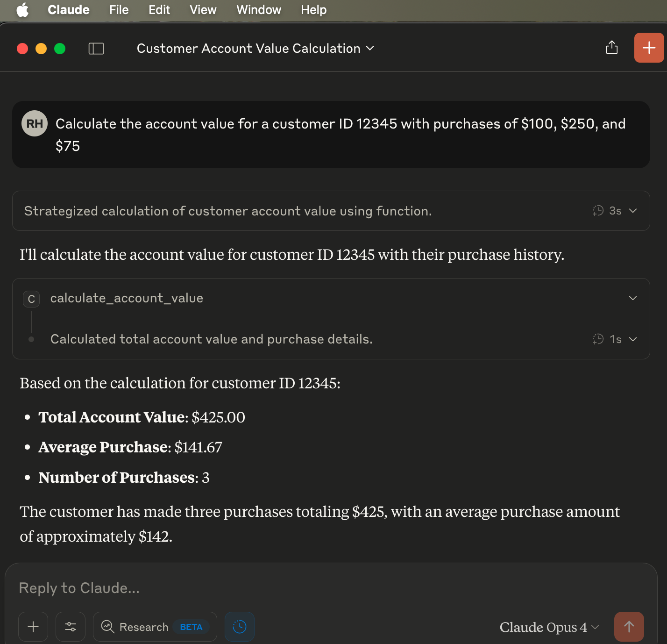Open the share conversation icon
This screenshot has width=667, height=644.
[x=611, y=48]
